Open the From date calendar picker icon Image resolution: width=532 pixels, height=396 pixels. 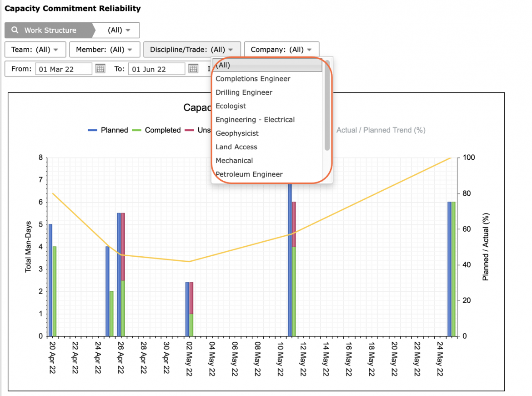(100, 69)
